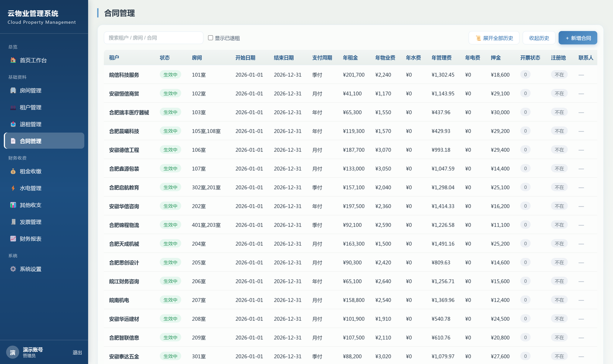Click the scroll icon in 展开全部历史
This screenshot has width=613, height=364.
478,38
